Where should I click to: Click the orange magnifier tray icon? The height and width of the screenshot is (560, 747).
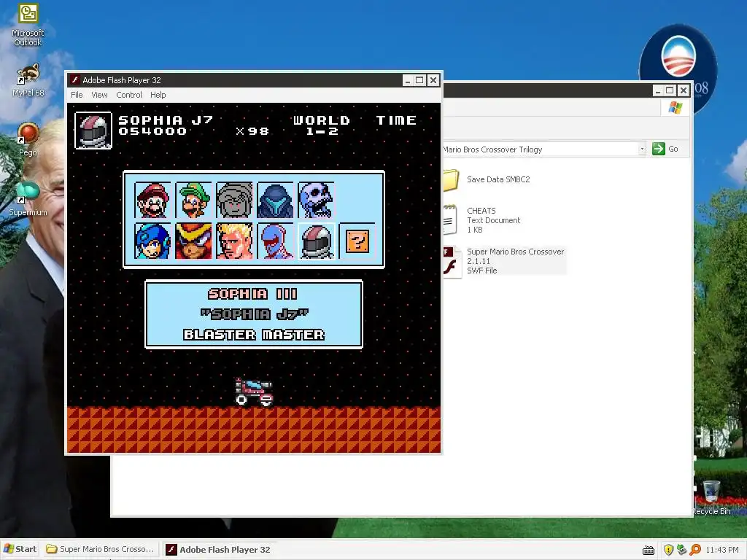(x=695, y=550)
